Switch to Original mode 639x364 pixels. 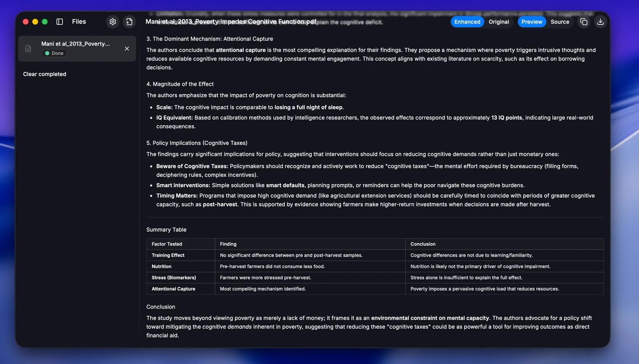pos(499,22)
